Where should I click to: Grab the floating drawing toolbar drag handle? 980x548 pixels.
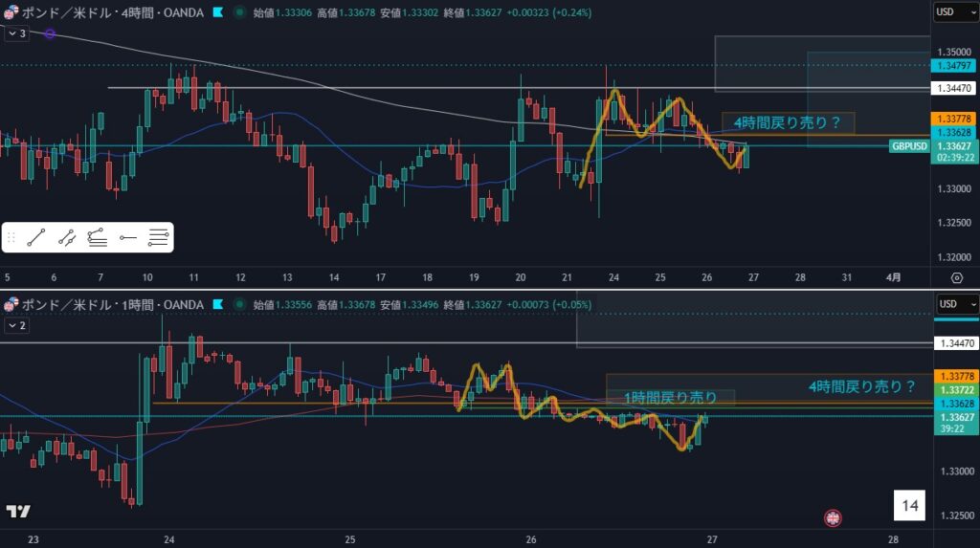[11, 238]
